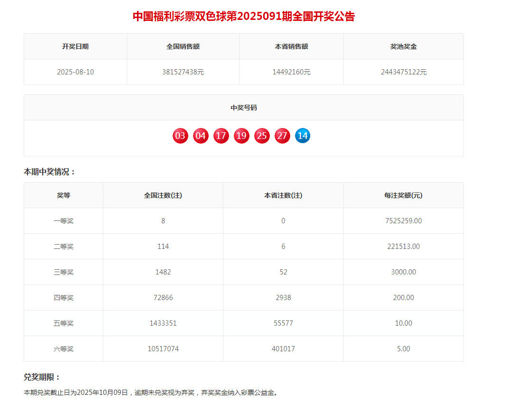Click fourth prize amount 200.00
Viewport: 508px width, 420px height.
[x=403, y=298]
